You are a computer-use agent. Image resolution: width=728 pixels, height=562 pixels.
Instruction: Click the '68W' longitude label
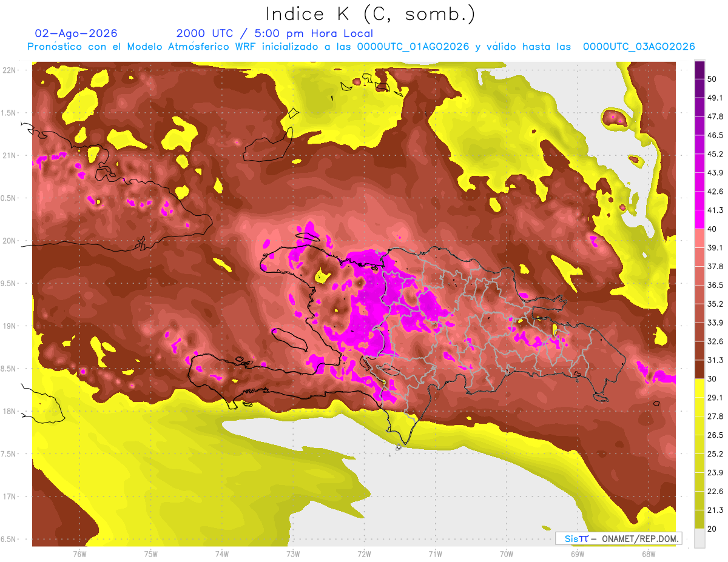click(649, 554)
